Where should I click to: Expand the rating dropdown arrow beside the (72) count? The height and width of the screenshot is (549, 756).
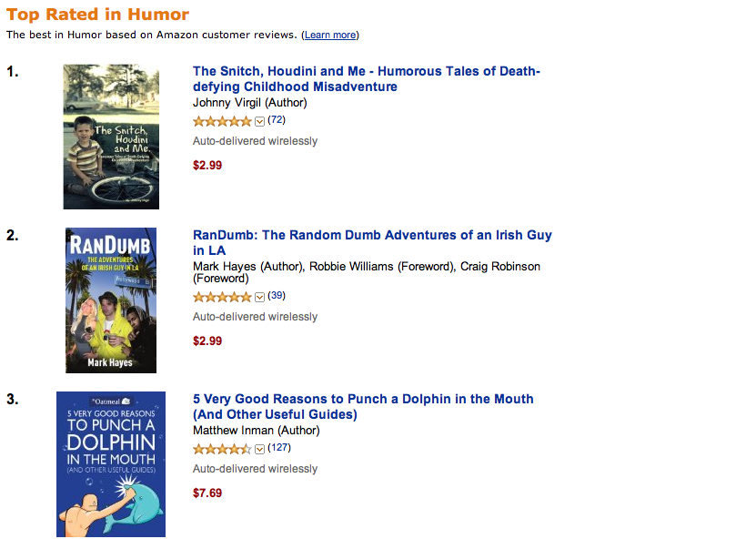pos(259,121)
